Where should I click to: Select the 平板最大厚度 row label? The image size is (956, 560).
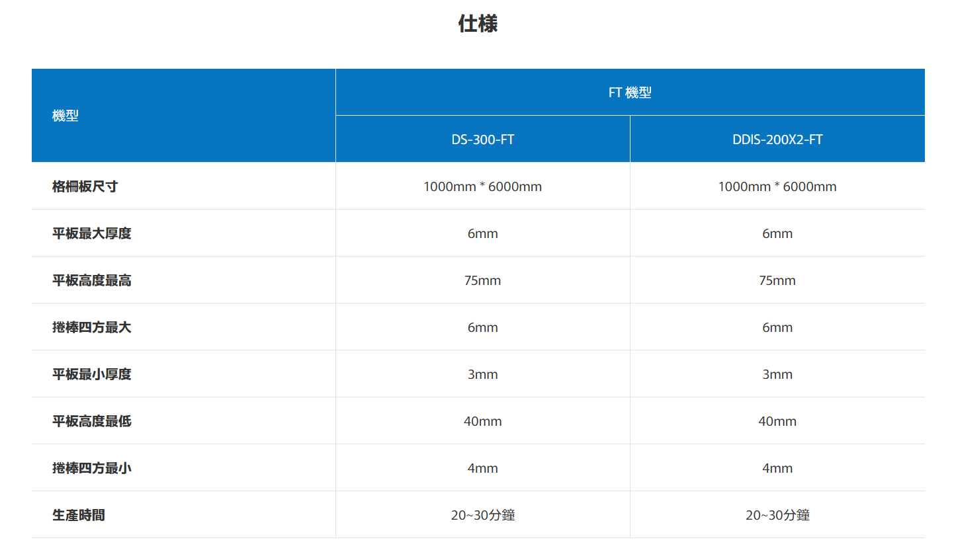click(x=92, y=233)
